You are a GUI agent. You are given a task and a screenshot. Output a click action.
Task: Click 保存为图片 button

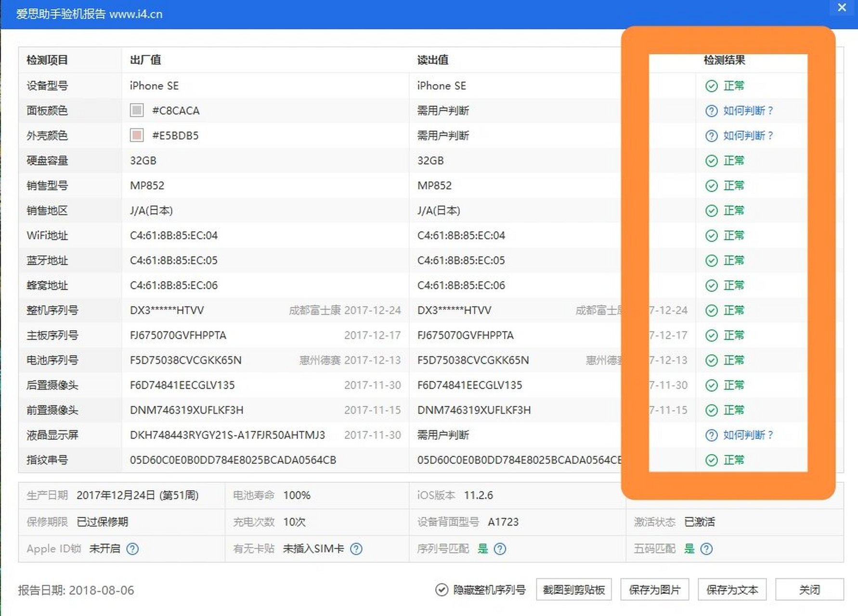point(655,590)
